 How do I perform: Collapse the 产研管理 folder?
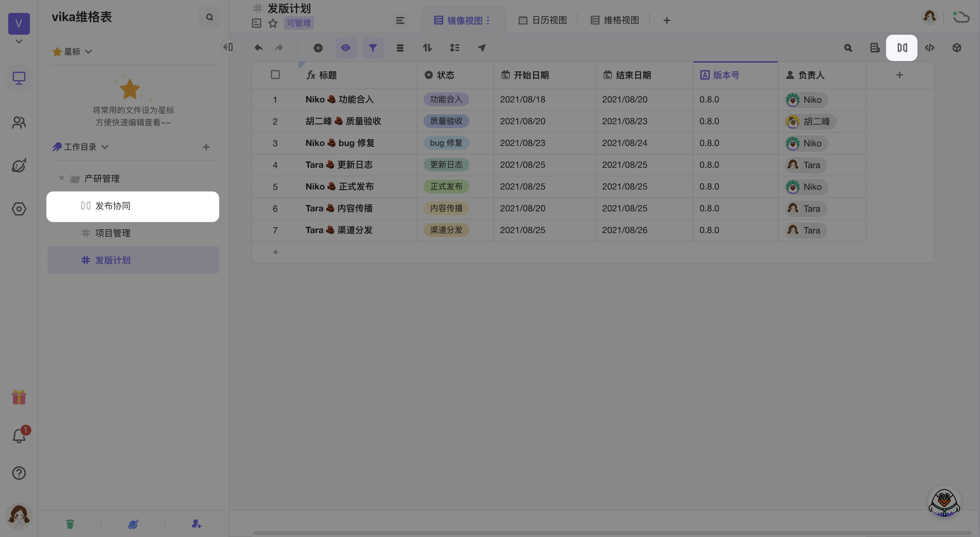(61, 179)
